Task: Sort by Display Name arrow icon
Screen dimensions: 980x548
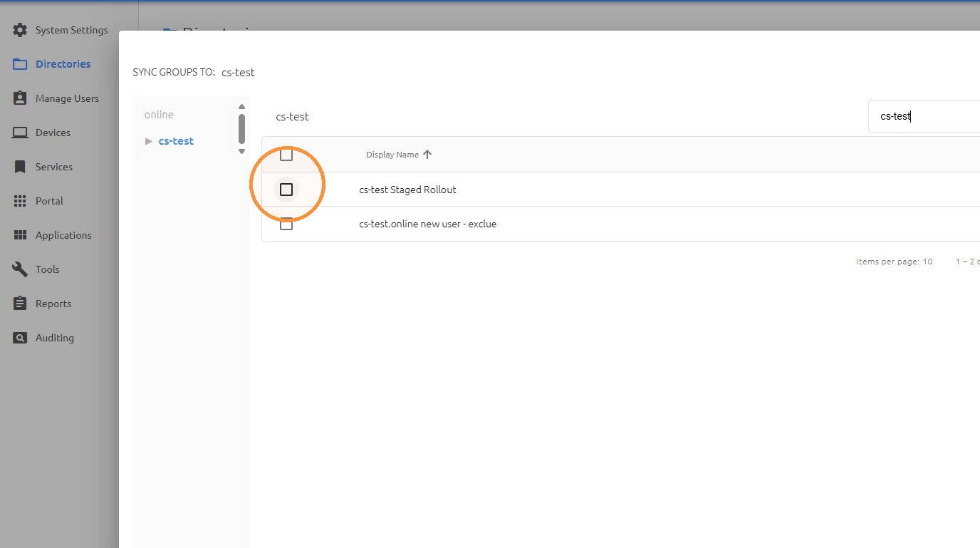Action: pos(427,155)
